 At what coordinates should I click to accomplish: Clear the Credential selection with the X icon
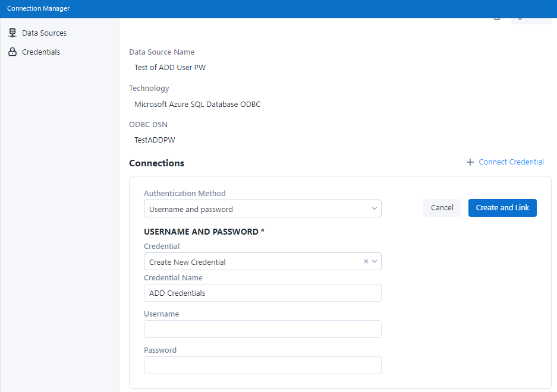click(x=366, y=261)
